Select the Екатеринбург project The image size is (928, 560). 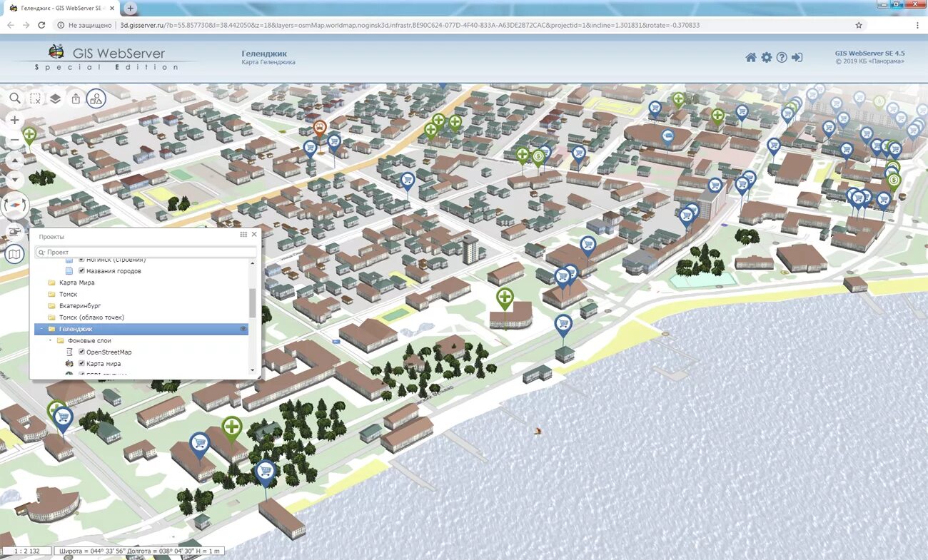click(80, 305)
